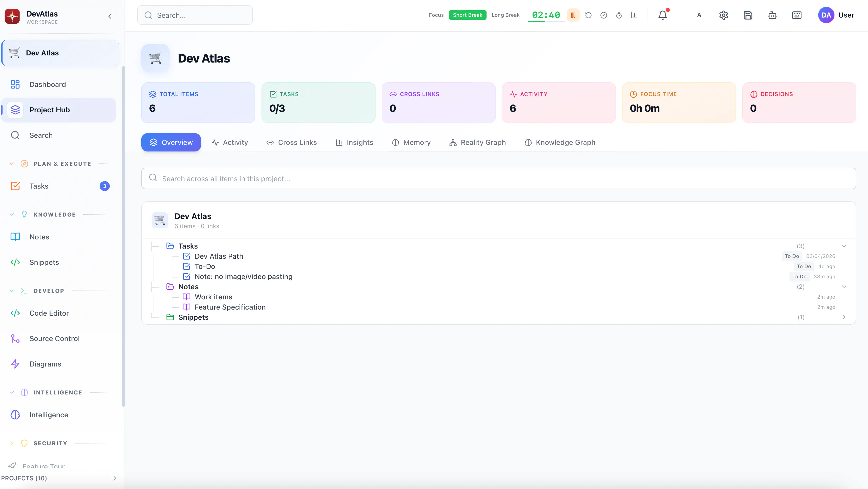Switch to the Insights tab
Viewport: 868px width, 489px height.
[354, 142]
